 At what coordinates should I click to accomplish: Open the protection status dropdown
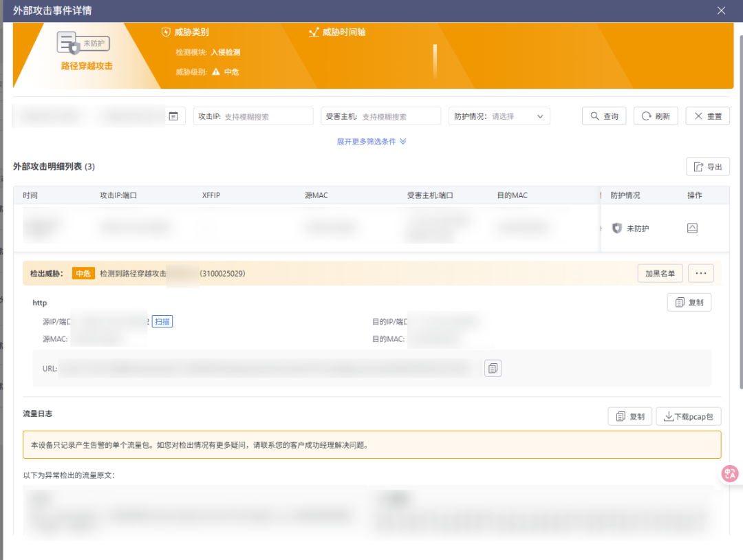(x=499, y=116)
